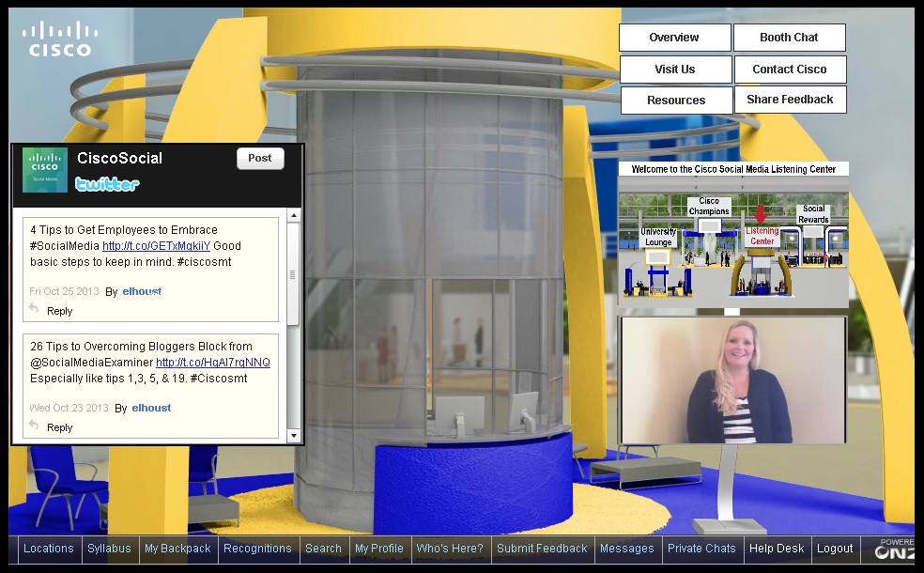Click the Visit Us button
Viewport: 924px width, 573px height.
(x=675, y=70)
